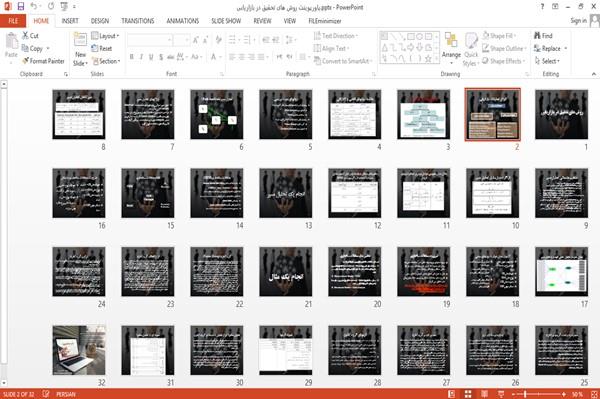Open the FILE tab
This screenshot has width=600, height=399.
[13, 21]
